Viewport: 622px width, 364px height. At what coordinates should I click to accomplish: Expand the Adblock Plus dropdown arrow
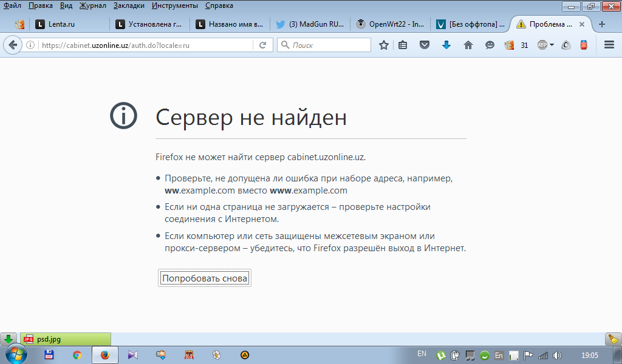(x=552, y=45)
